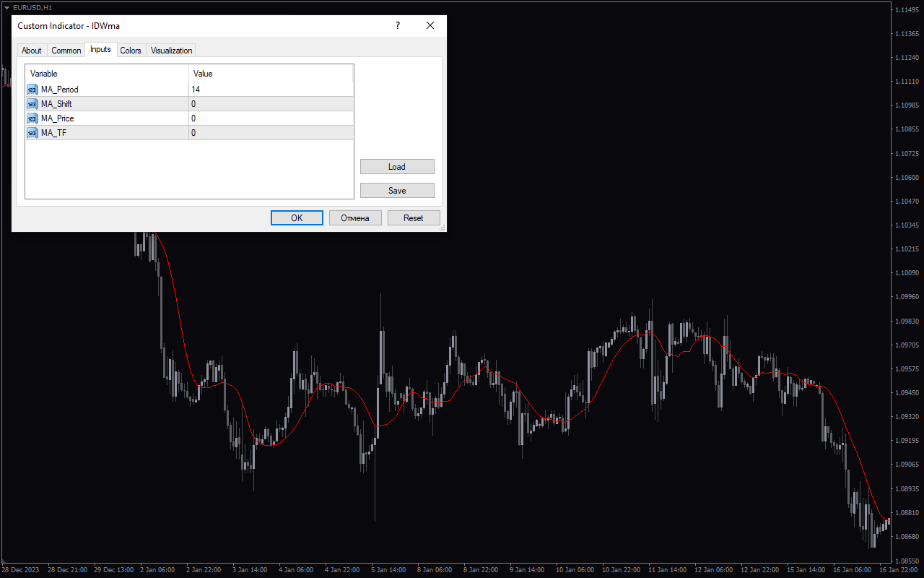Select the MA_Period value 14 cell
Image resolution: width=924 pixels, height=578 pixels.
[271, 90]
